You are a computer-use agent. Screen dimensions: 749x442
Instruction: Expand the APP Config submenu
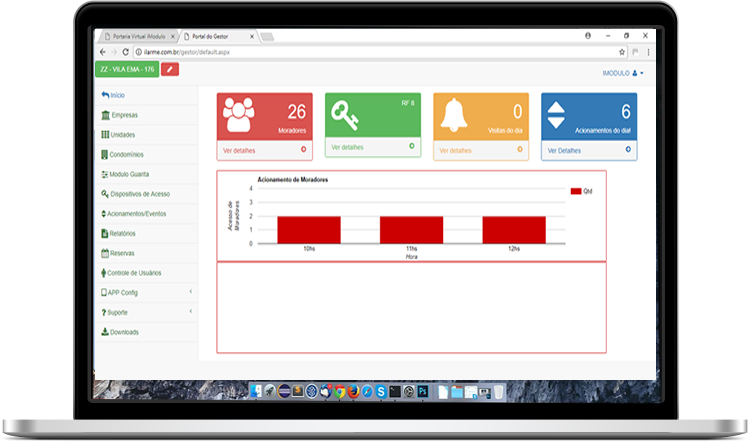[x=190, y=292]
